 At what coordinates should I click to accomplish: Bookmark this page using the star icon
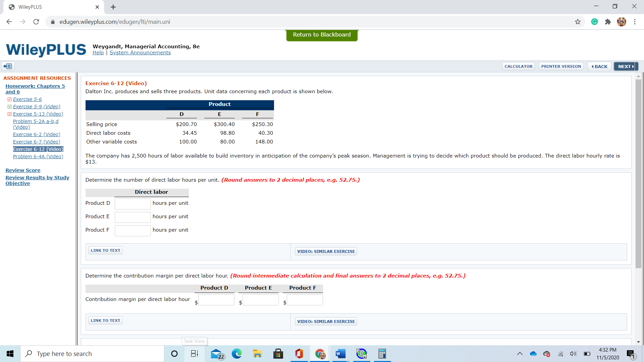pyautogui.click(x=578, y=21)
